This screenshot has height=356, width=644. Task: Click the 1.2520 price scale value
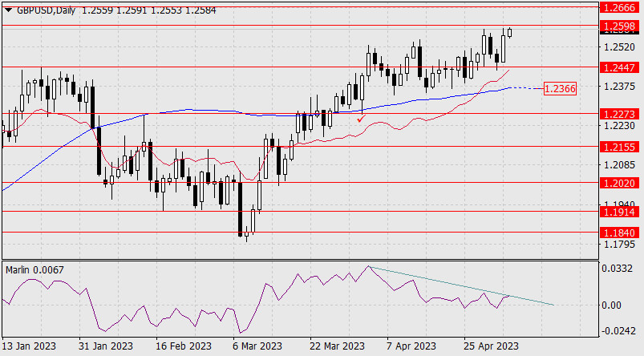pos(620,47)
